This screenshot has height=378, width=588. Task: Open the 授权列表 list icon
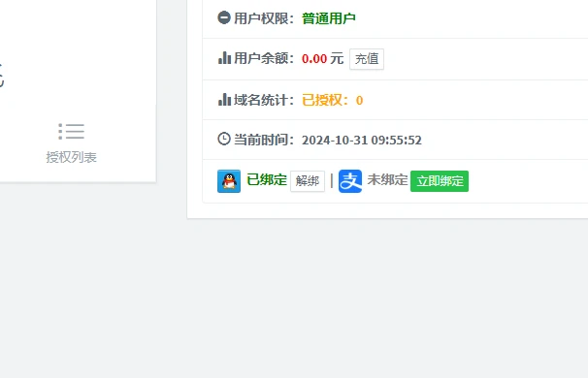click(71, 131)
